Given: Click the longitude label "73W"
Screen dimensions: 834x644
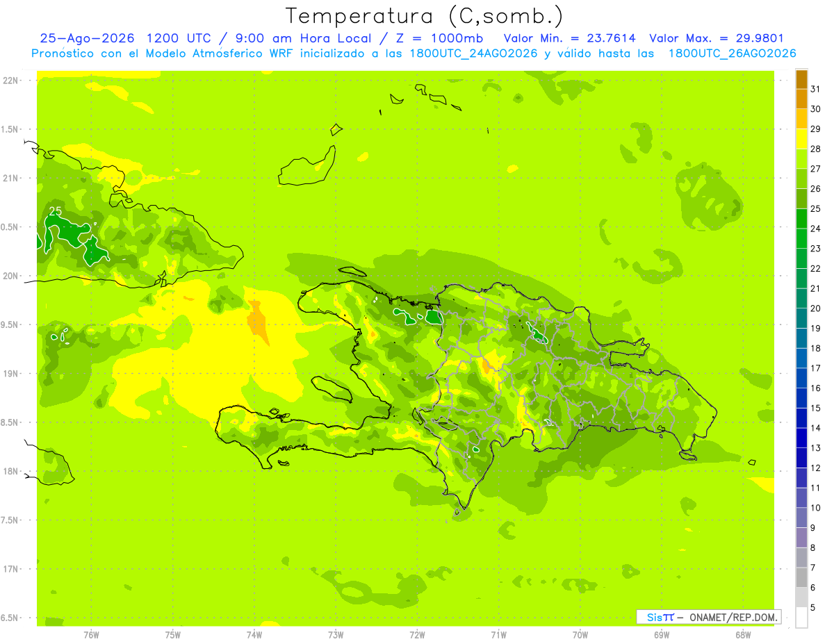Looking at the screenshot, I should pos(336,636).
